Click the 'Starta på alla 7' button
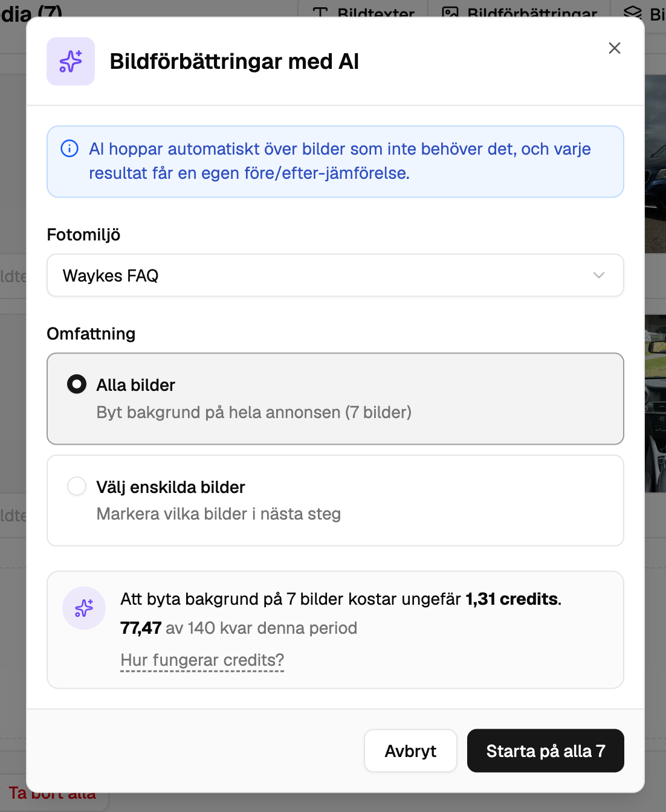 pos(546,751)
